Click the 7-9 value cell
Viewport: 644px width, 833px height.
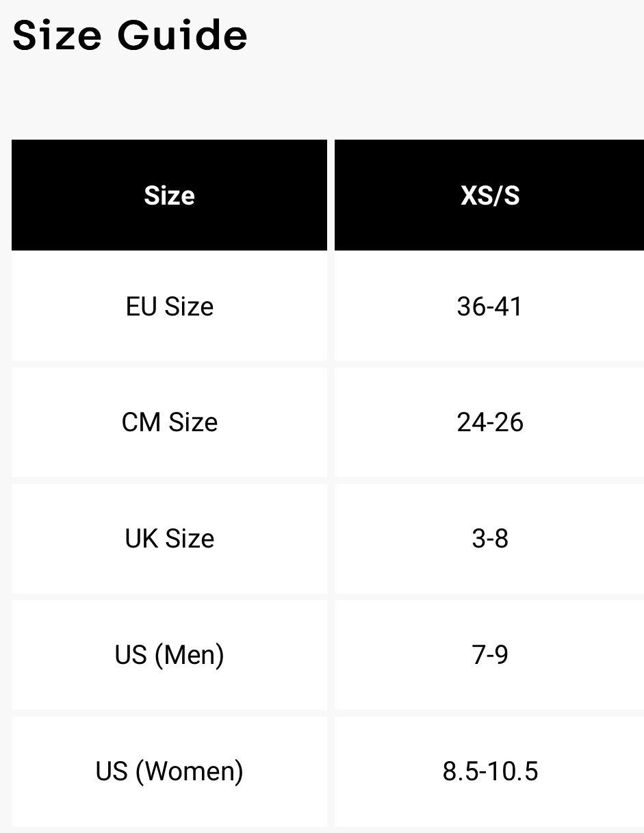pyautogui.click(x=489, y=655)
